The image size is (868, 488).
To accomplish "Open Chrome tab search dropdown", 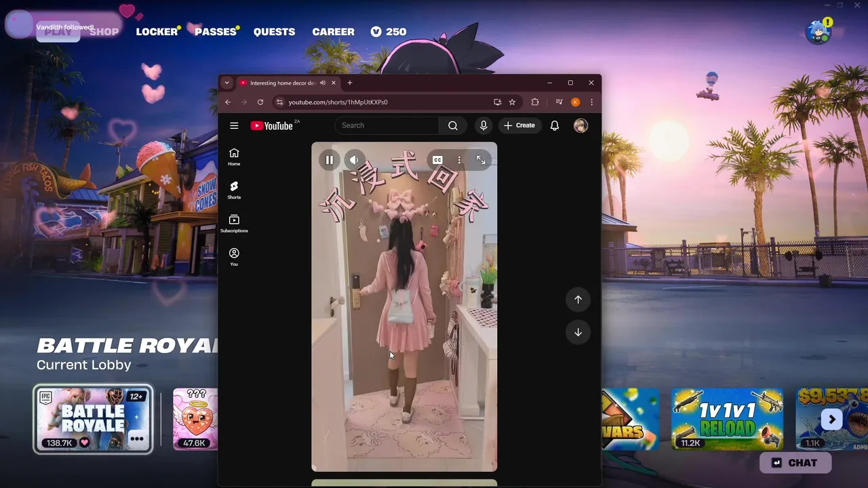I will coord(226,83).
